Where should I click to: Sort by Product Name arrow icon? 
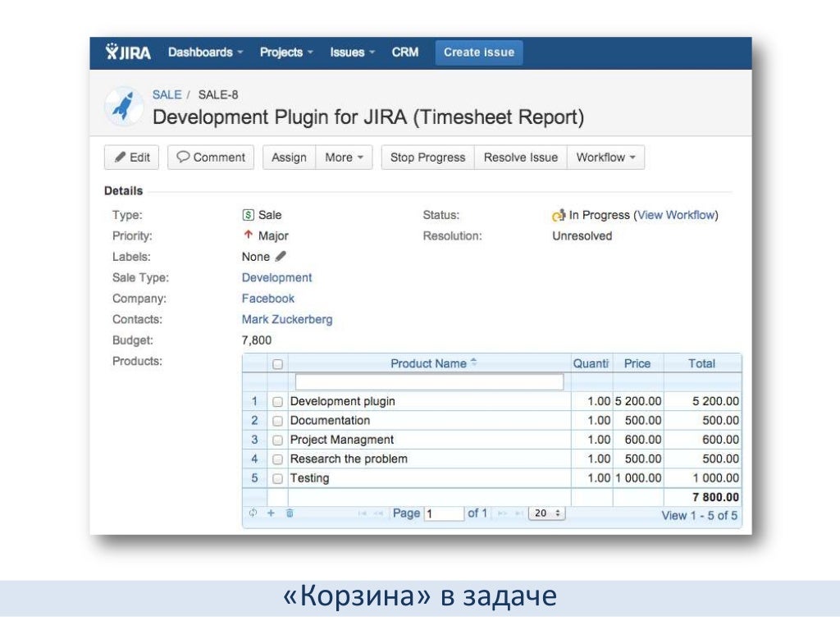coord(473,362)
